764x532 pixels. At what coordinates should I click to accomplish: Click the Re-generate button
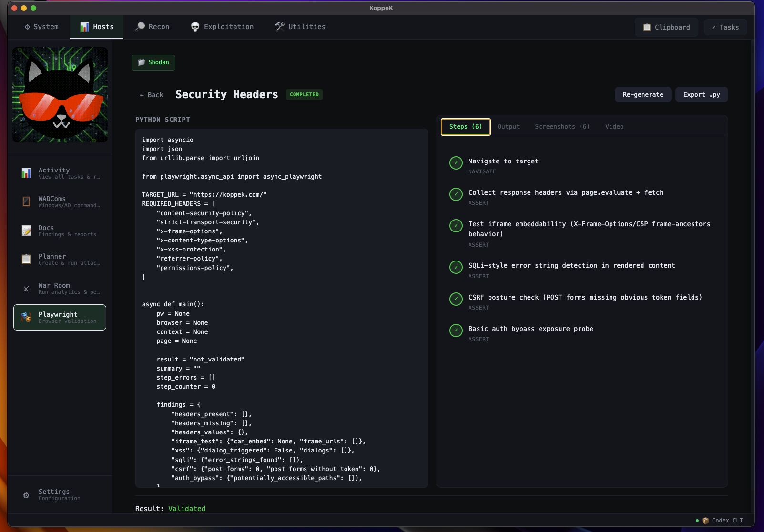click(643, 94)
